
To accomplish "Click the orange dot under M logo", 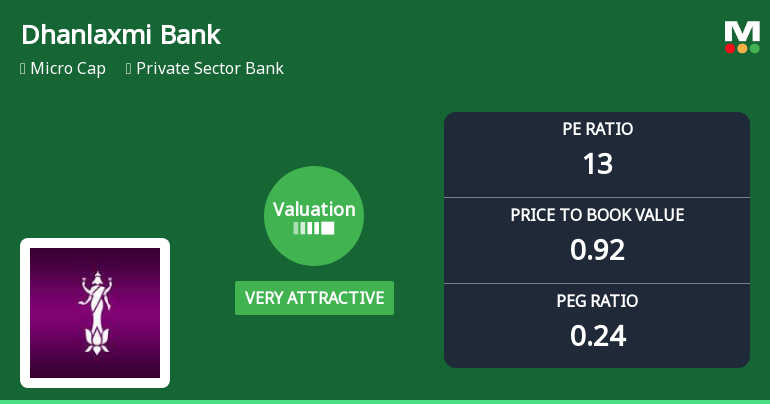I will (742, 49).
